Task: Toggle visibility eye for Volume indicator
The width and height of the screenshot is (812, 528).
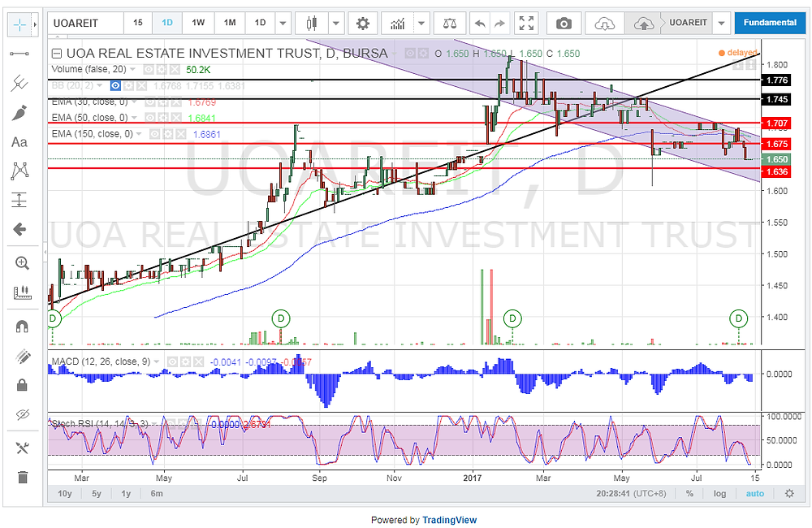Action: (x=149, y=69)
